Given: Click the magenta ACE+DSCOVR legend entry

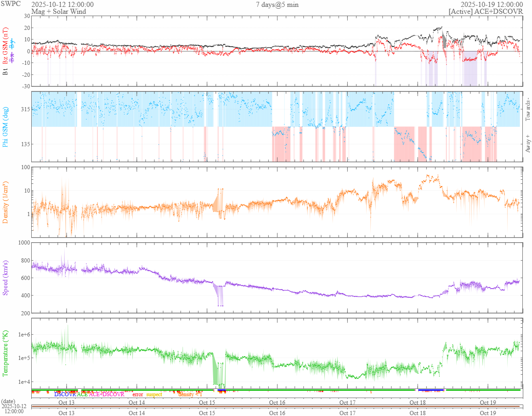Looking at the screenshot, I should click(107, 394).
